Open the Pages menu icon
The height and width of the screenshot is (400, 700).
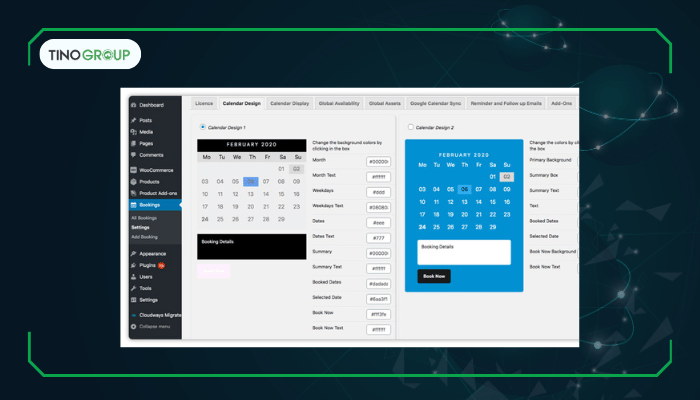pyautogui.click(x=133, y=144)
